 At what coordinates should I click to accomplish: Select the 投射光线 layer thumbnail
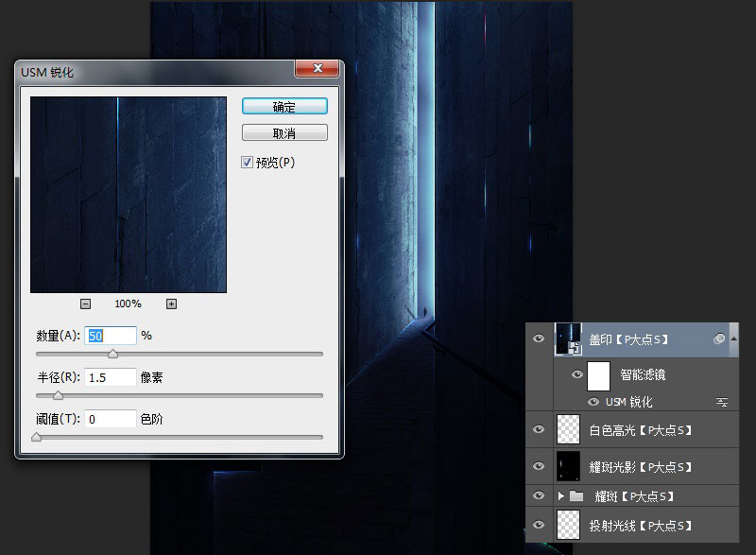[569, 525]
